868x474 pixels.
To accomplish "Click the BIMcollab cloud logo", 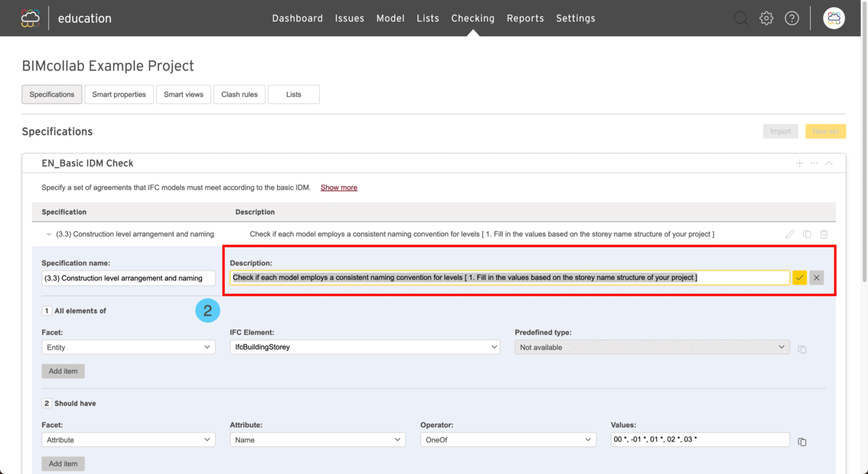I will (x=30, y=18).
